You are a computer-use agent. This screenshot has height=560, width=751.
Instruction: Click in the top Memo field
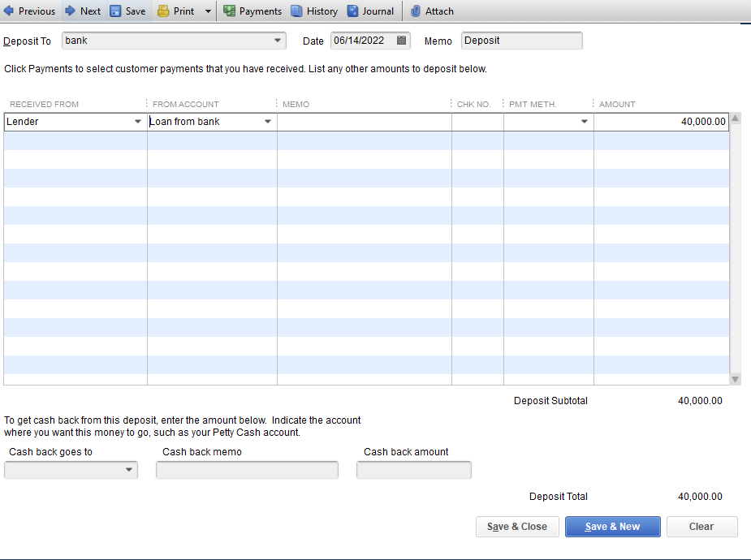coord(521,41)
